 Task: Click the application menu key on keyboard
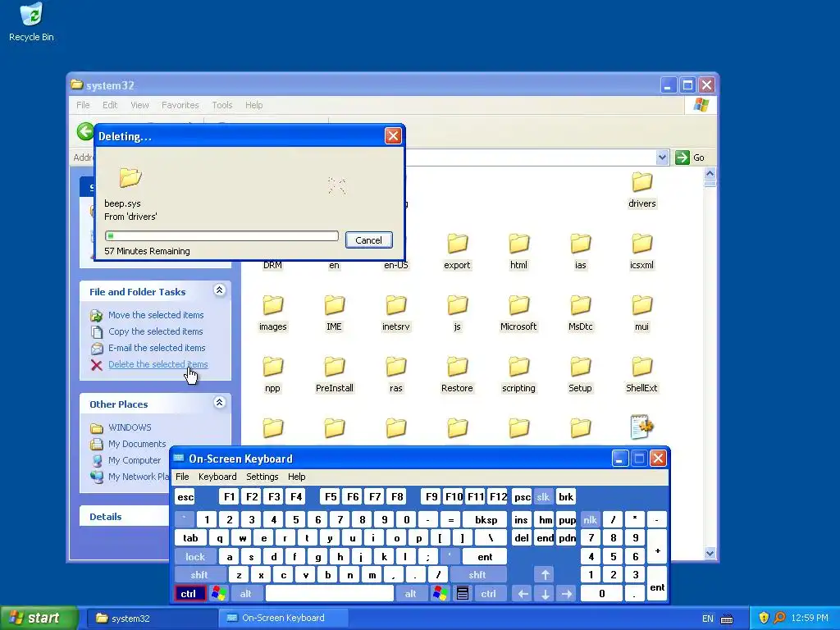click(463, 593)
